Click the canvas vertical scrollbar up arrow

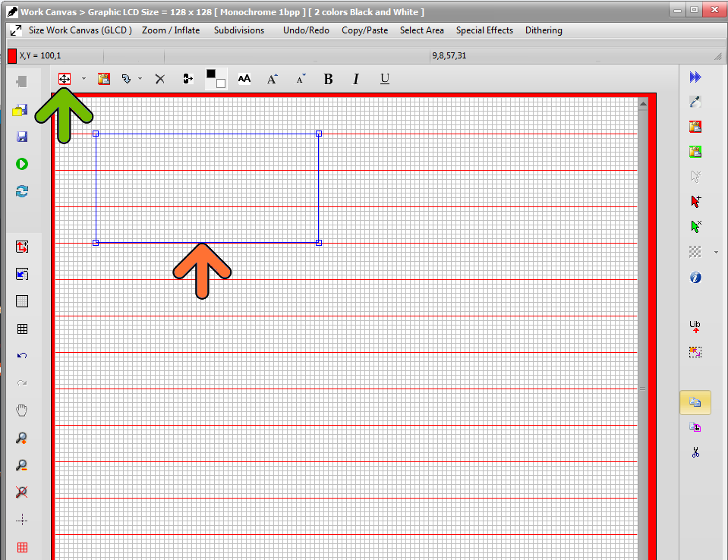coord(643,104)
